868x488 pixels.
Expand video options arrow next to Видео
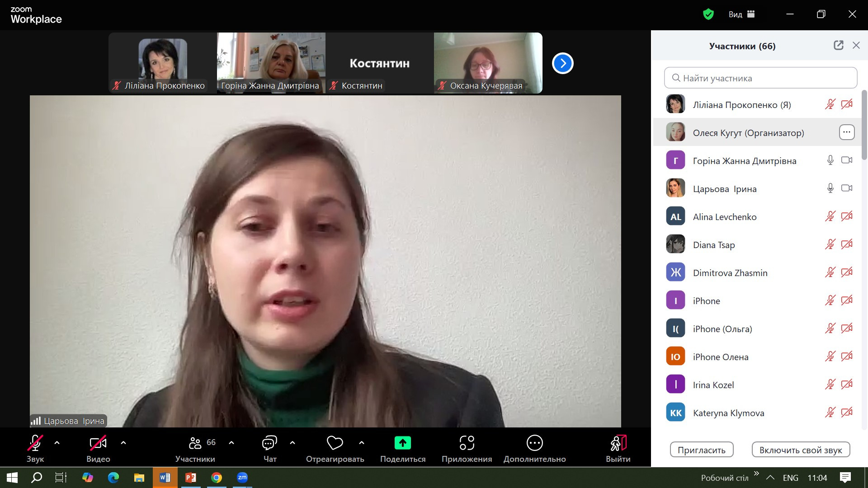click(x=123, y=443)
